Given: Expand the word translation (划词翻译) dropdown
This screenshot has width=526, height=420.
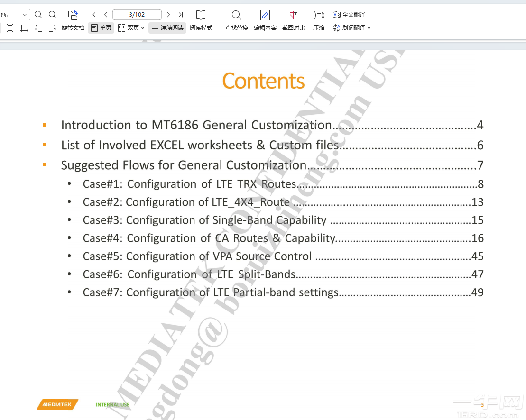Looking at the screenshot, I should [369, 28].
